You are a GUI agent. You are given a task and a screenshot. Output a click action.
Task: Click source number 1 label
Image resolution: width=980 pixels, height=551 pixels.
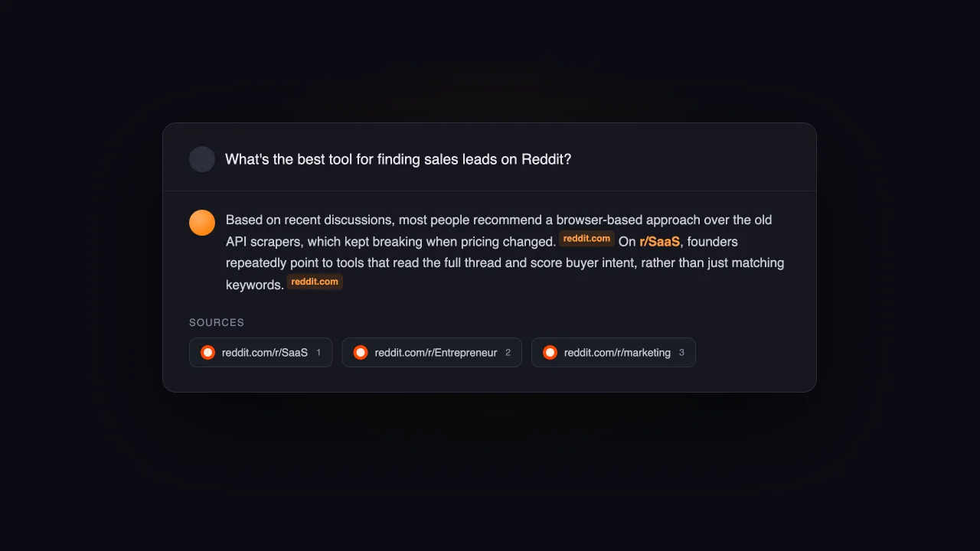tap(318, 353)
